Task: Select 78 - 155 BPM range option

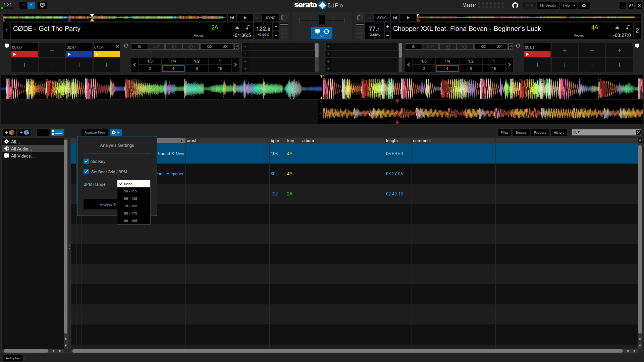Action: click(x=130, y=206)
